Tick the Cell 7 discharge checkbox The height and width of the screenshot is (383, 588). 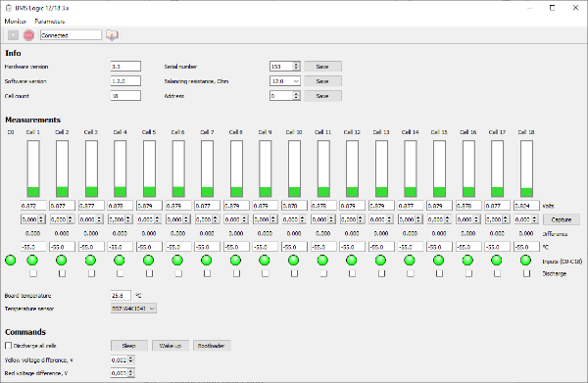[x=207, y=273]
